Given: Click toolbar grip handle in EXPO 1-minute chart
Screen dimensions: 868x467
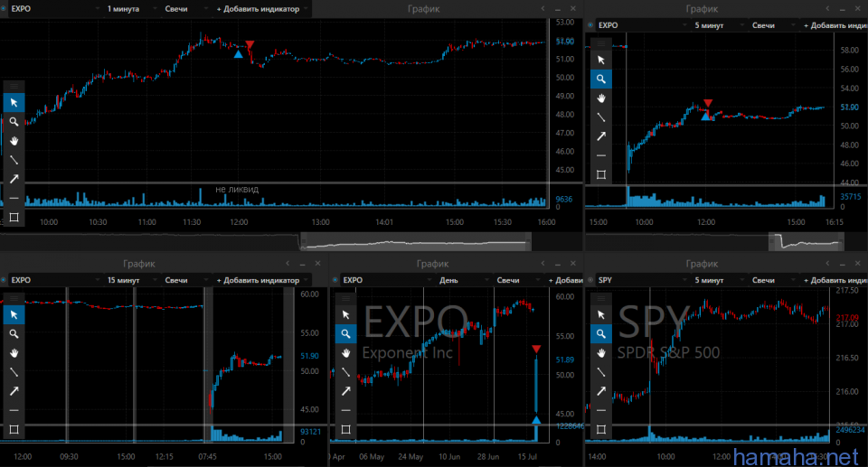Looking at the screenshot, I should coord(14,87).
